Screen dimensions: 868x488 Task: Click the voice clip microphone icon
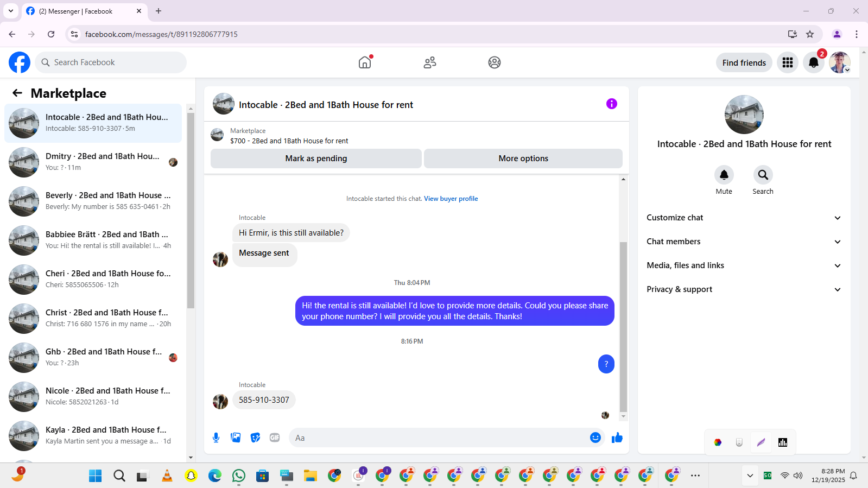click(216, 438)
